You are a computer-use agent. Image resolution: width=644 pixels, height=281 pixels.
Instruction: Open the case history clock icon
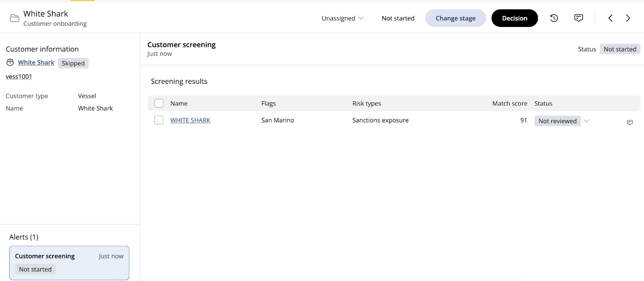(554, 18)
